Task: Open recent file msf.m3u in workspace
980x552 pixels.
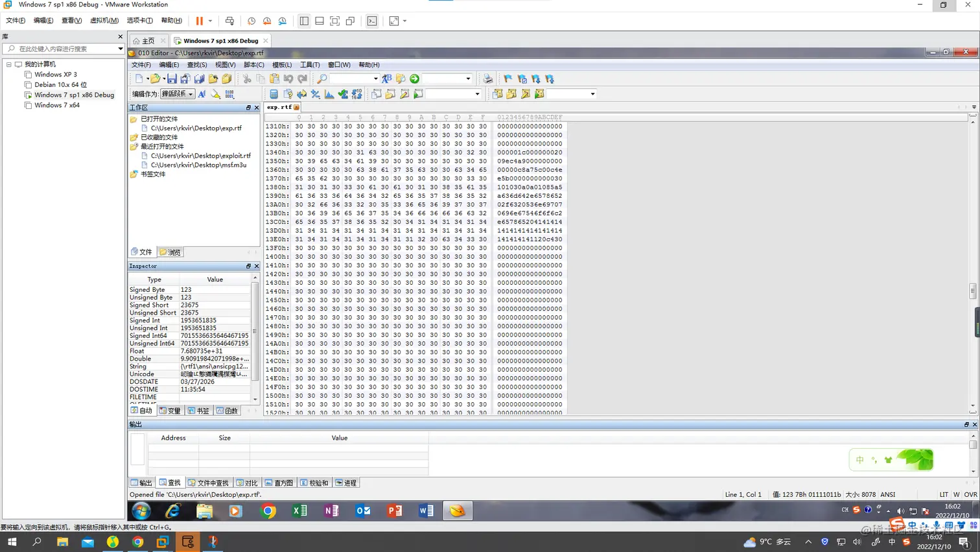Action: coord(198,165)
